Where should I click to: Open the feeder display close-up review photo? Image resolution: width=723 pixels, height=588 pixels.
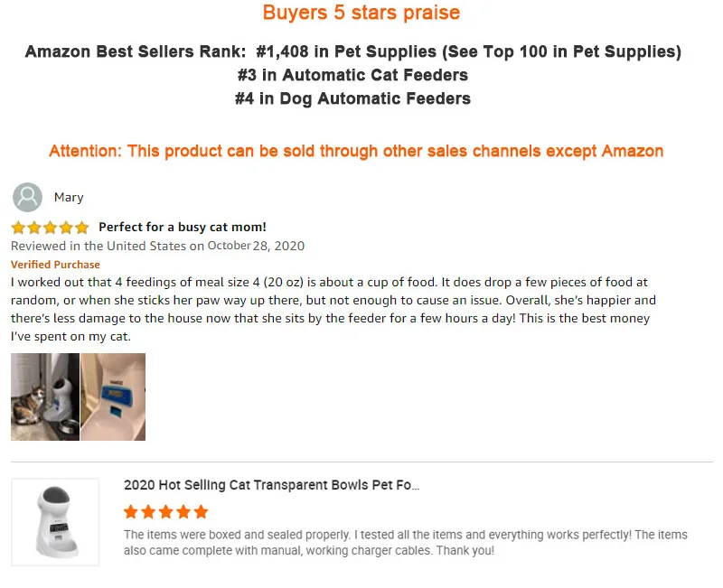pyautogui.click(x=113, y=397)
